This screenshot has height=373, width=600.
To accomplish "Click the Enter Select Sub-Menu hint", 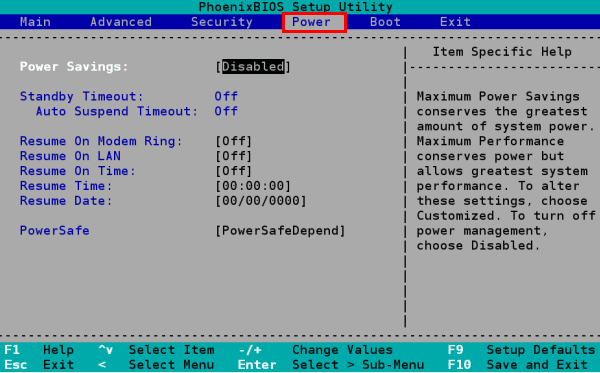I will point(331,365).
